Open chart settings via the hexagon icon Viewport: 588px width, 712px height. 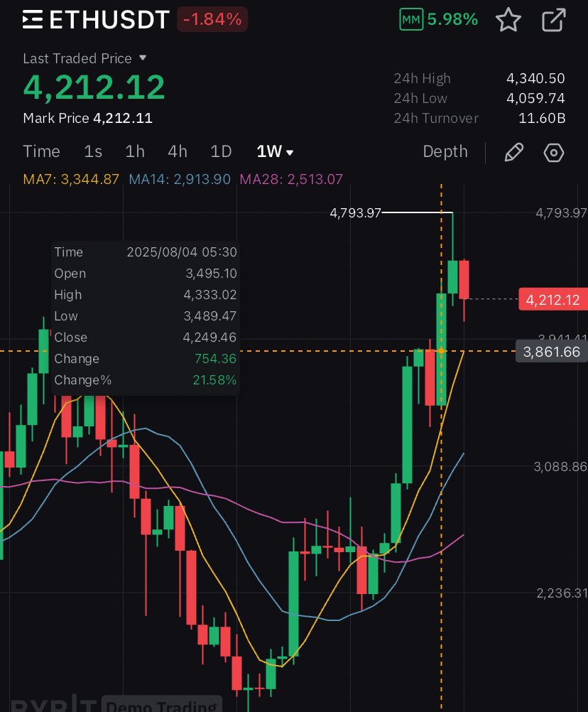tap(553, 151)
